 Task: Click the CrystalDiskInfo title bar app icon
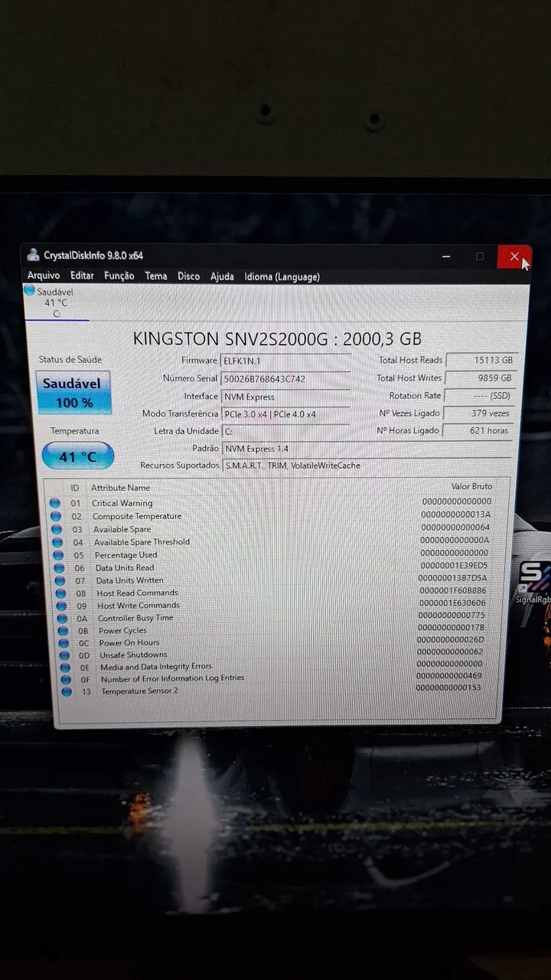click(33, 255)
